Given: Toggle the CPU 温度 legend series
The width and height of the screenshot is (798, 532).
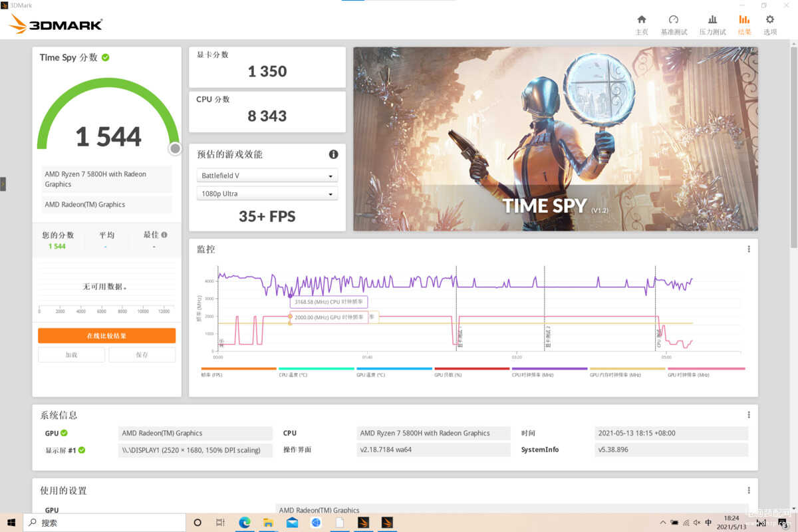Looking at the screenshot, I should (316, 372).
